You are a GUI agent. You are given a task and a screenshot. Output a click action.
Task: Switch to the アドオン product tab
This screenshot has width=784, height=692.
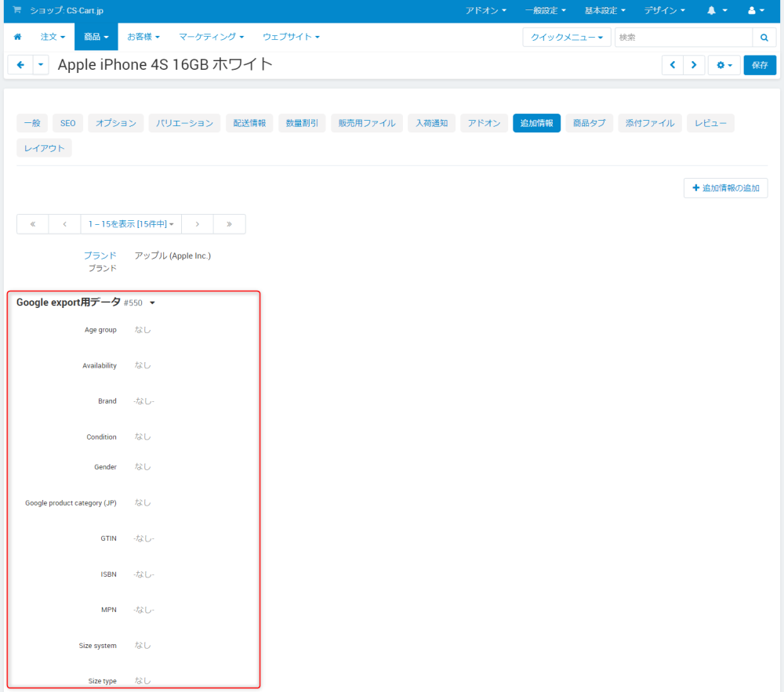point(484,123)
